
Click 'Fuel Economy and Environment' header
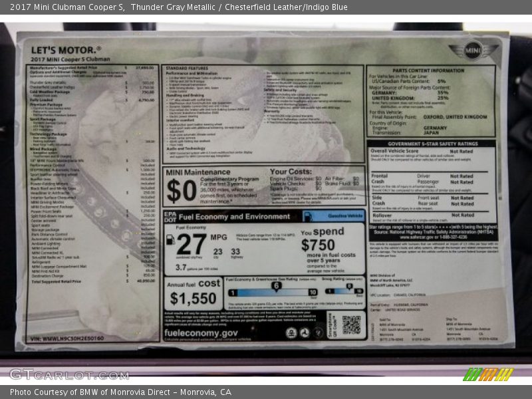(x=235, y=217)
